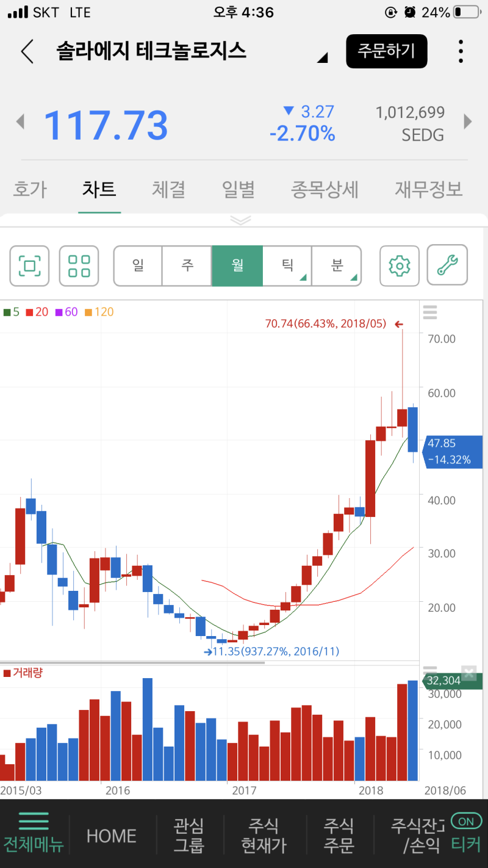Open the multi-chart grid layout icon
This screenshot has width=488, height=868.
[79, 266]
